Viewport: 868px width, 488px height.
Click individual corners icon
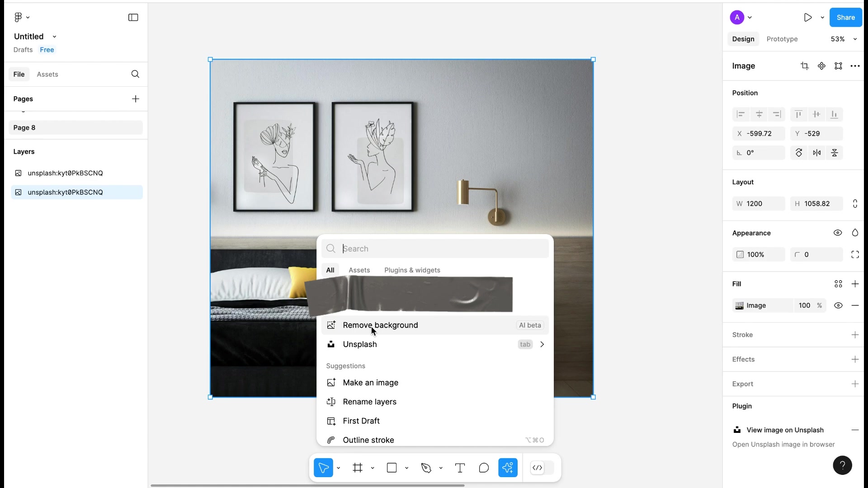click(x=855, y=254)
